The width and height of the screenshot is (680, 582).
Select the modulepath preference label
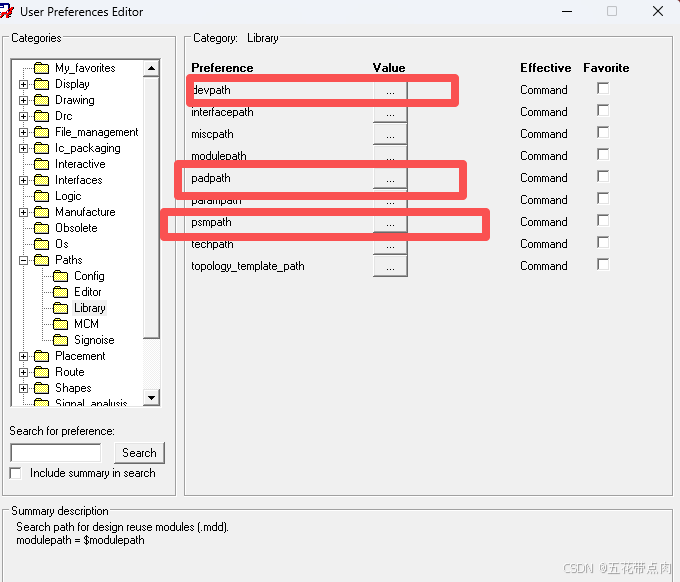pos(219,156)
